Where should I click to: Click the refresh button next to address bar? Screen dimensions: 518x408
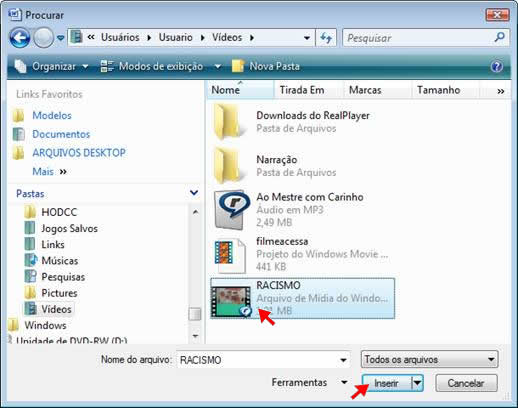pos(326,38)
